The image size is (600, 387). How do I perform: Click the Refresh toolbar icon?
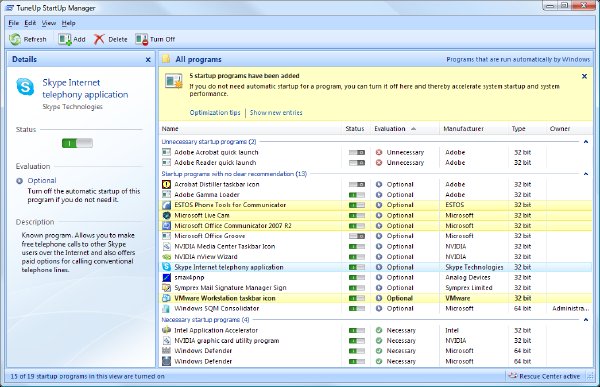[15, 39]
